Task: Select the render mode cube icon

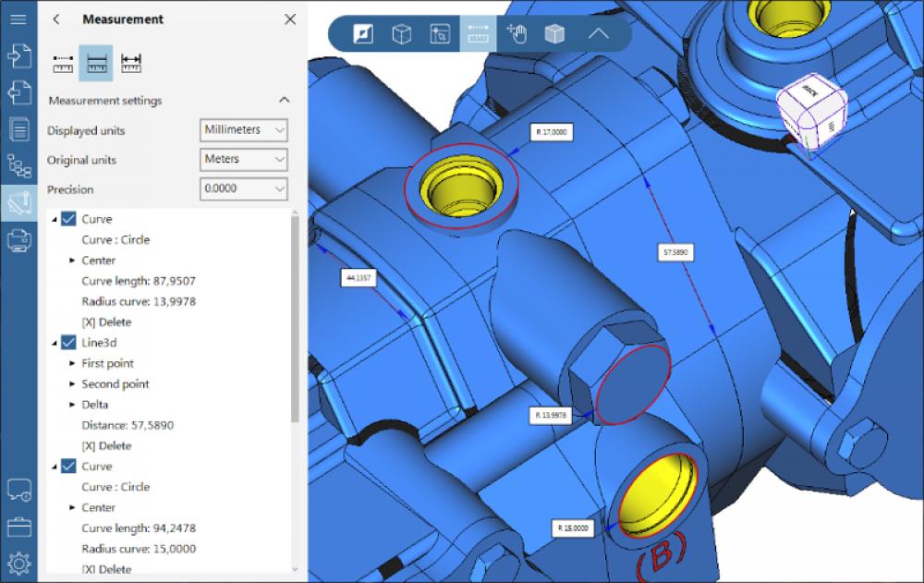Action: tap(555, 34)
